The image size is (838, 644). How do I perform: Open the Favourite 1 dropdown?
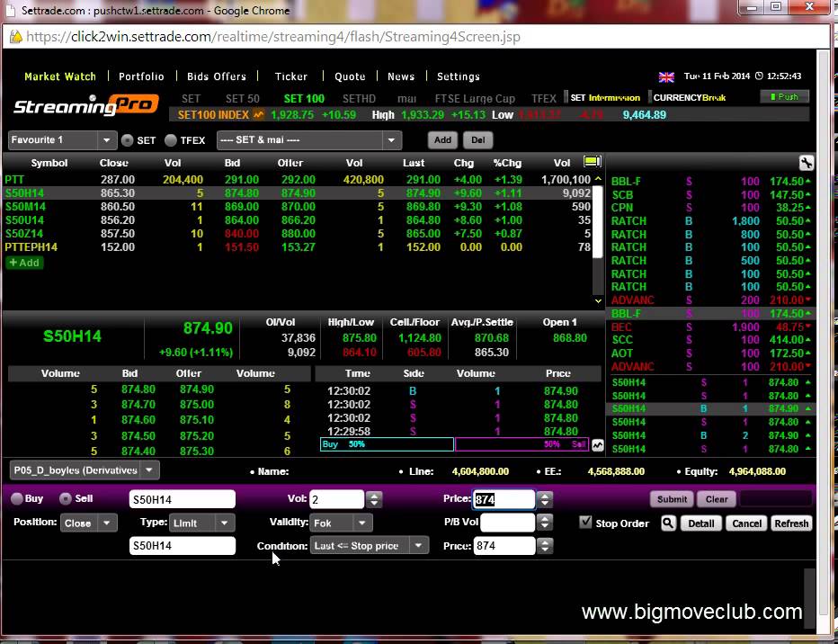pyautogui.click(x=61, y=140)
